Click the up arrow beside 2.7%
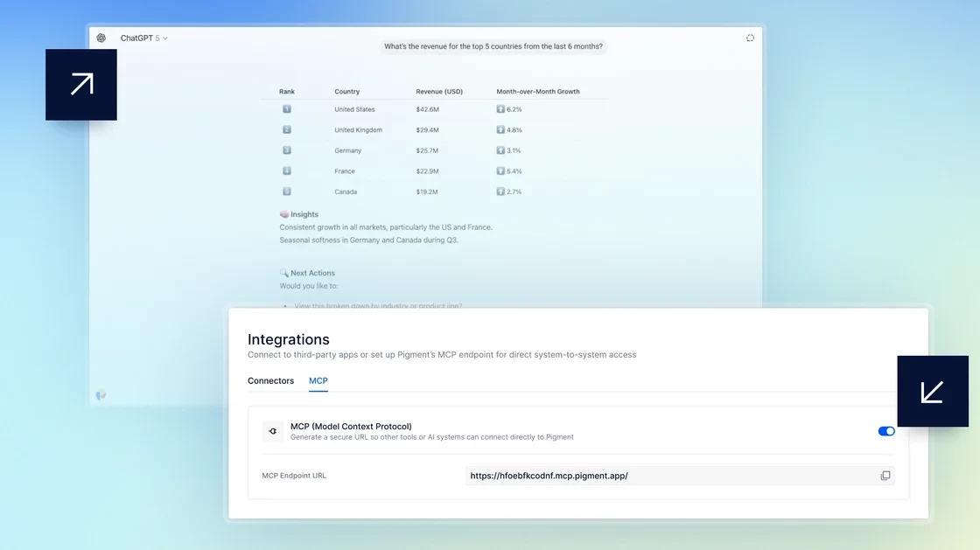Screen dimensions: 980x550 pyautogui.click(x=500, y=191)
